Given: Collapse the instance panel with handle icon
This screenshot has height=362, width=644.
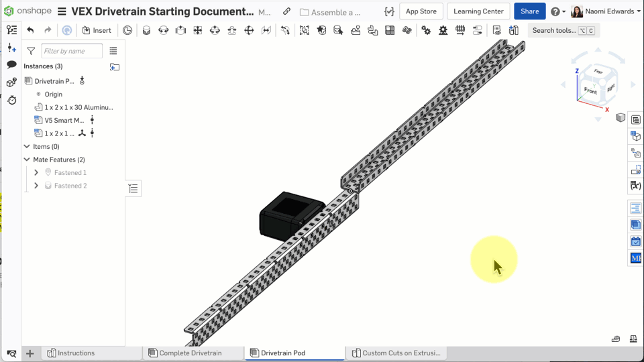Looking at the screenshot, I should (133, 188).
